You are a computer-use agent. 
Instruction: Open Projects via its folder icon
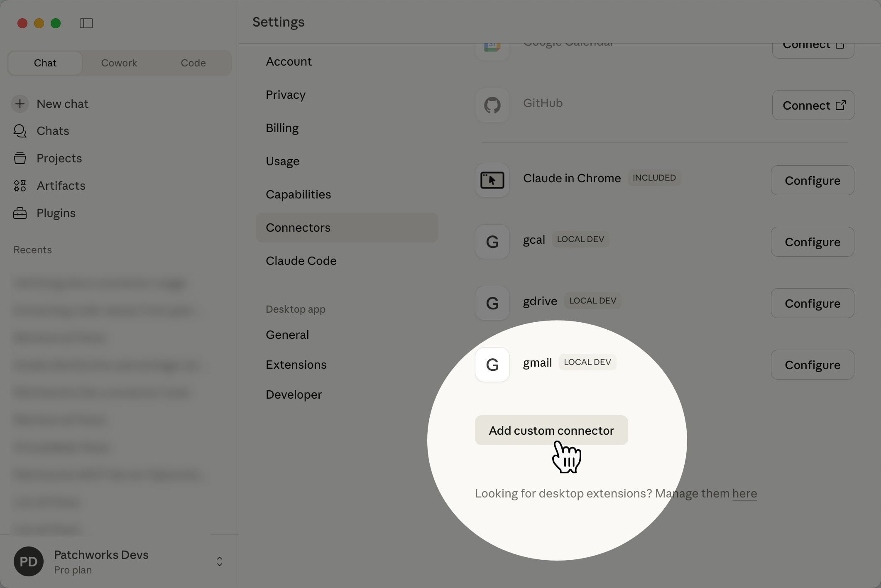coord(20,158)
